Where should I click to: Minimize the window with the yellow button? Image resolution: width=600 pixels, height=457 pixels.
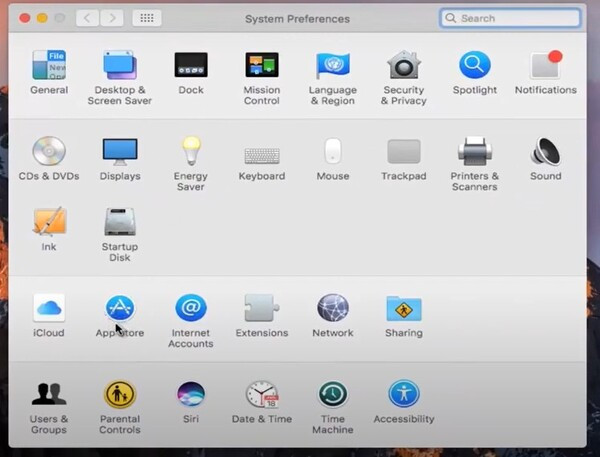[42, 18]
